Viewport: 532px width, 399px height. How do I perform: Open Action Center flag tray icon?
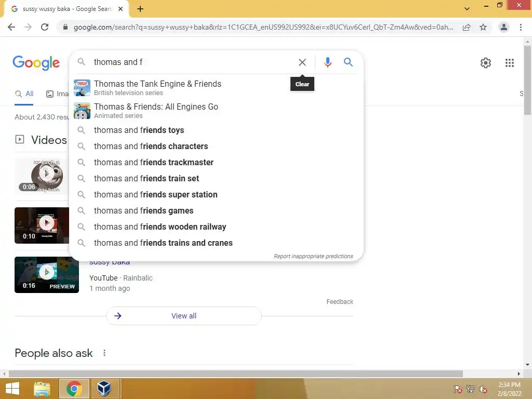(458, 389)
